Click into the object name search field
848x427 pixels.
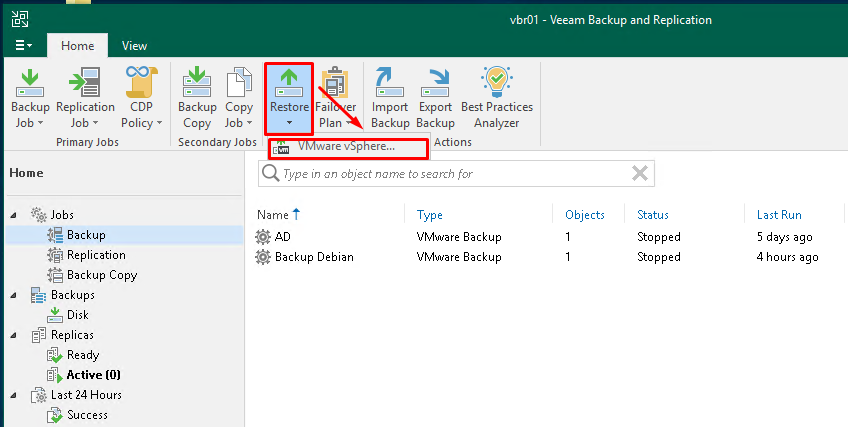pyautogui.click(x=456, y=174)
